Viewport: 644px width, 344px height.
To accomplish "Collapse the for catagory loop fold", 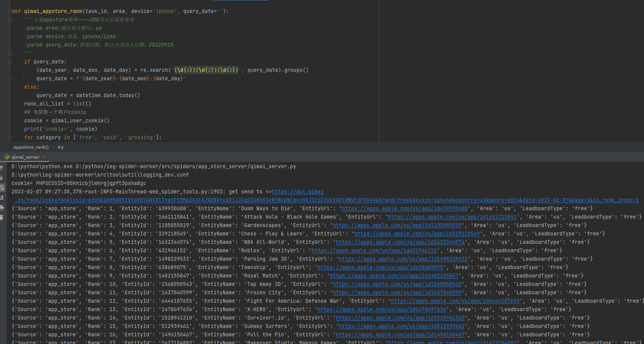I will pos(10,137).
